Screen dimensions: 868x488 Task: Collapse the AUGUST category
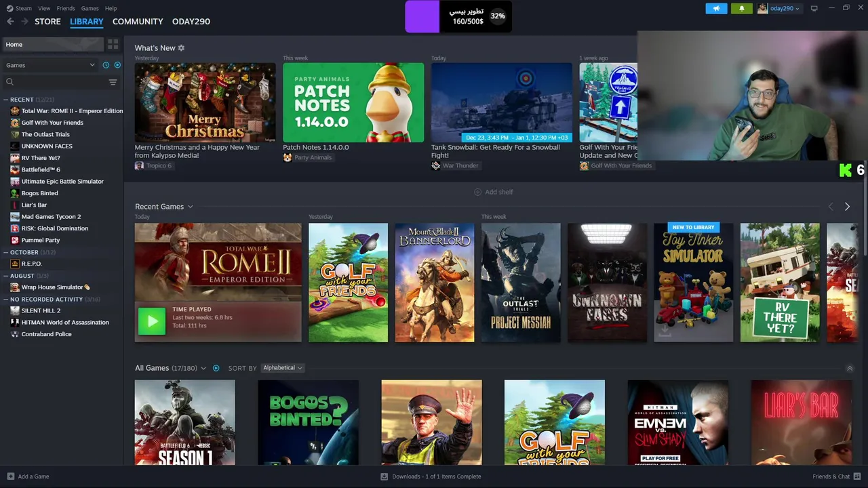[x=6, y=276]
